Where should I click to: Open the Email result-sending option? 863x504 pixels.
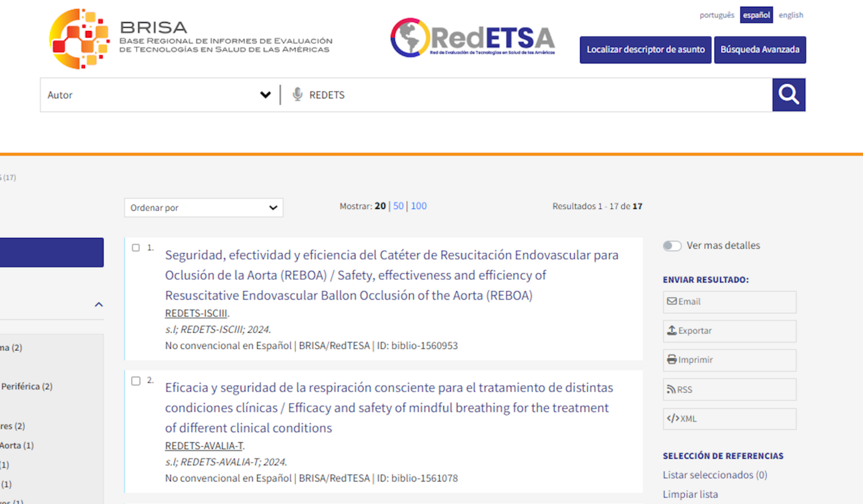pos(729,302)
